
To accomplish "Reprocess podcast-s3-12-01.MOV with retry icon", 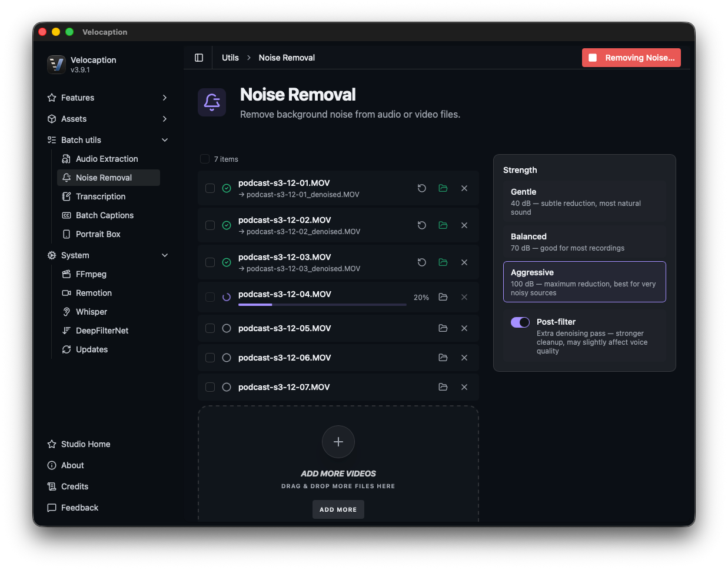I will point(422,188).
